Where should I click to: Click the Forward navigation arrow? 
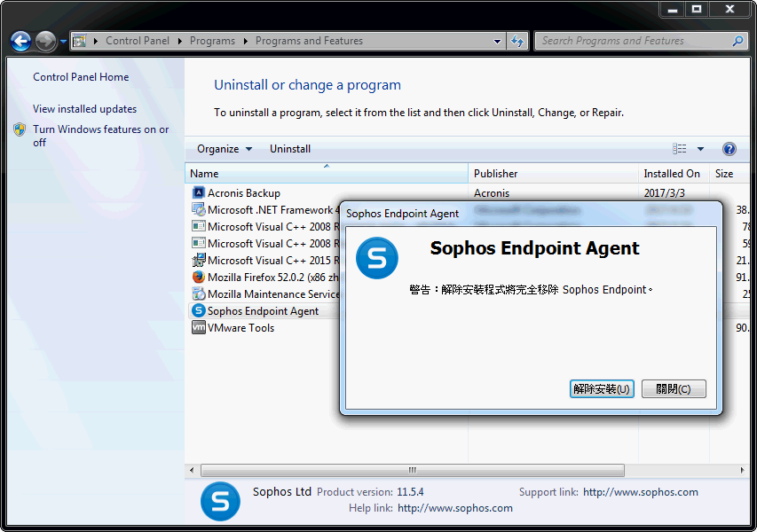tap(46, 42)
